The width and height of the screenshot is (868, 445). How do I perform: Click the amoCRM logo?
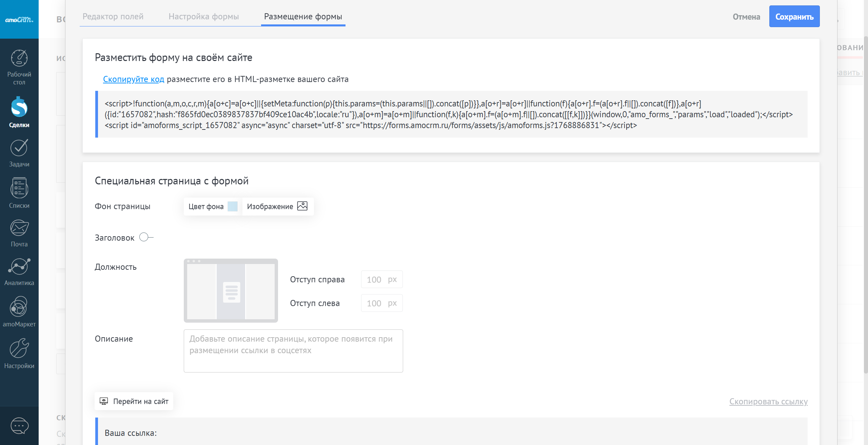[x=19, y=19]
